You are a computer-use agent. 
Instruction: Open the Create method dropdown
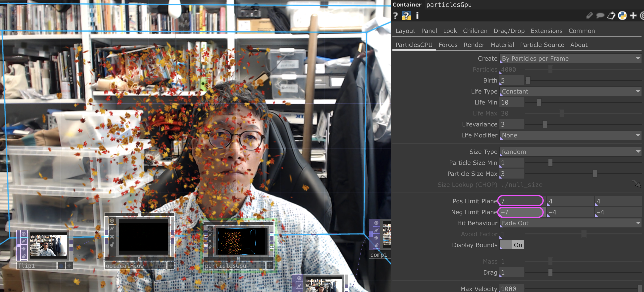click(x=570, y=59)
